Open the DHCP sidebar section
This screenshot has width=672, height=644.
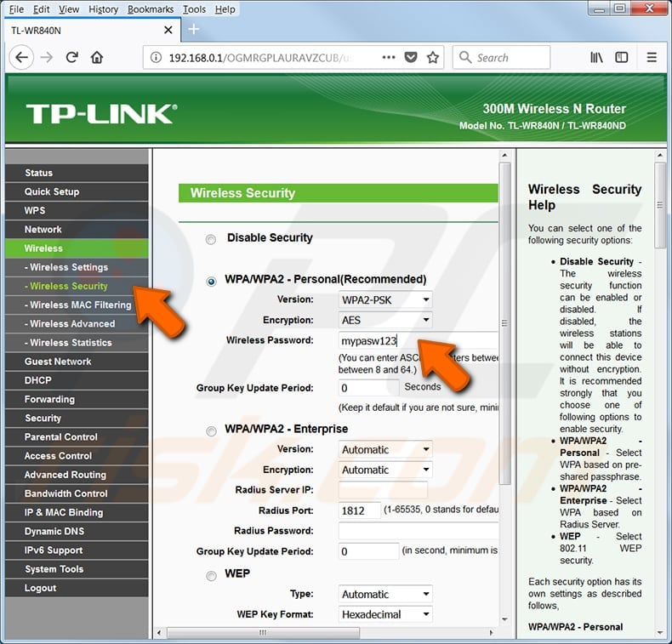77,380
